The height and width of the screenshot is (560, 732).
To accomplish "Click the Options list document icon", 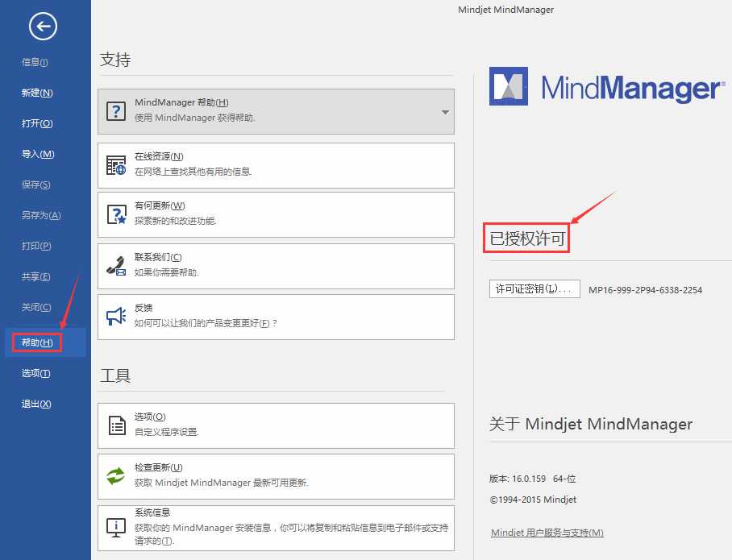I will (x=116, y=425).
